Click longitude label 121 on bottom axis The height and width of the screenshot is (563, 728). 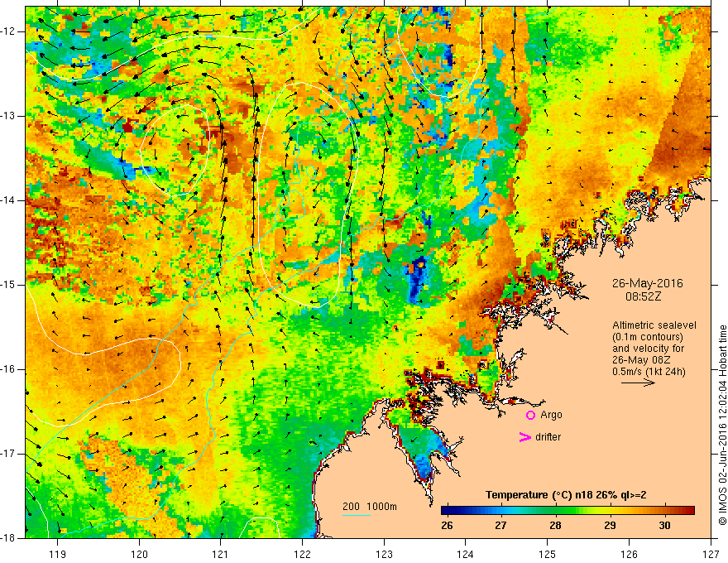click(x=221, y=554)
